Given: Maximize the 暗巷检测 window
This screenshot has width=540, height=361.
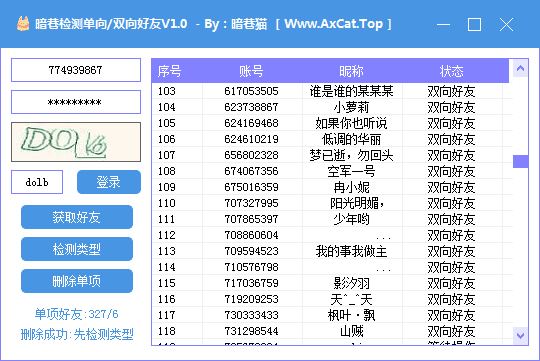Looking at the screenshot, I should tap(474, 24).
